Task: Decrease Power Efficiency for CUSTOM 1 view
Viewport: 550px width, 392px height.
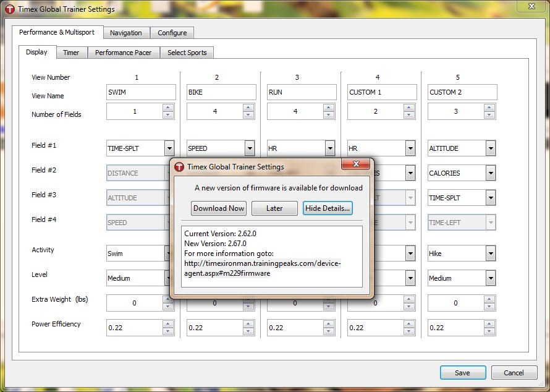Action: (x=409, y=331)
